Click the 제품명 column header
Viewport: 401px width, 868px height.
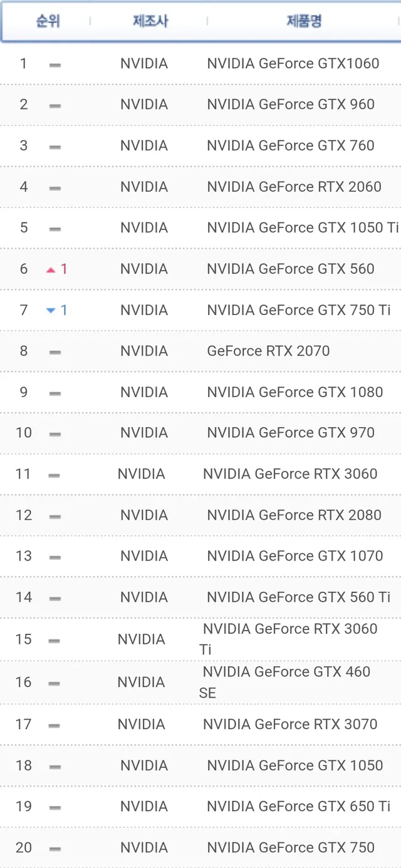tap(305, 21)
